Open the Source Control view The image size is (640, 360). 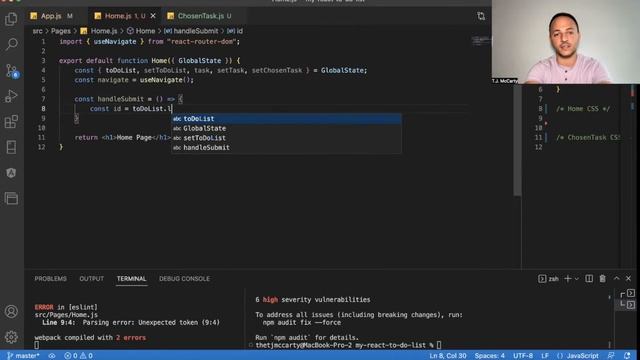pyautogui.click(x=11, y=71)
